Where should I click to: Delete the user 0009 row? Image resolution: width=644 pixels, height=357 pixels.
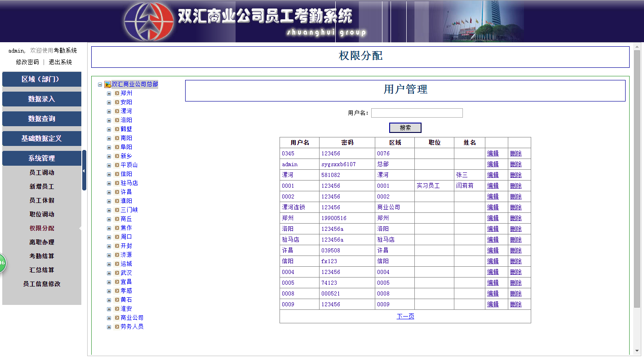(516, 304)
